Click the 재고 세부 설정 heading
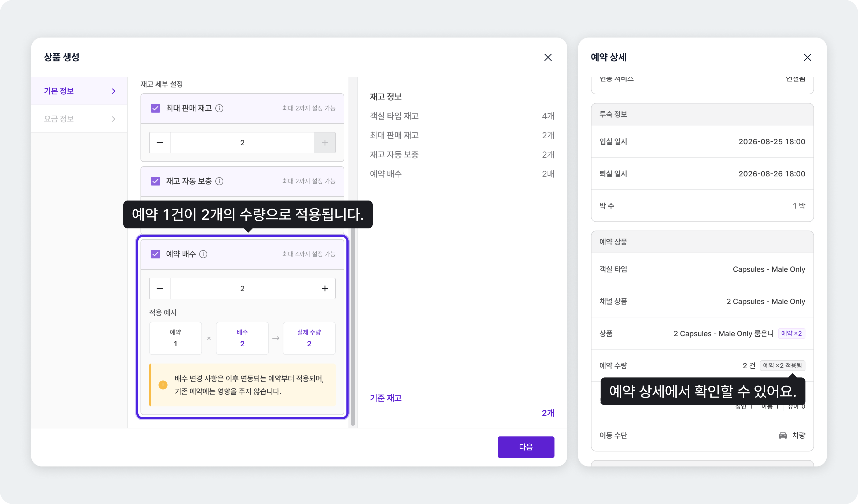This screenshot has height=504, width=858. pos(162,84)
